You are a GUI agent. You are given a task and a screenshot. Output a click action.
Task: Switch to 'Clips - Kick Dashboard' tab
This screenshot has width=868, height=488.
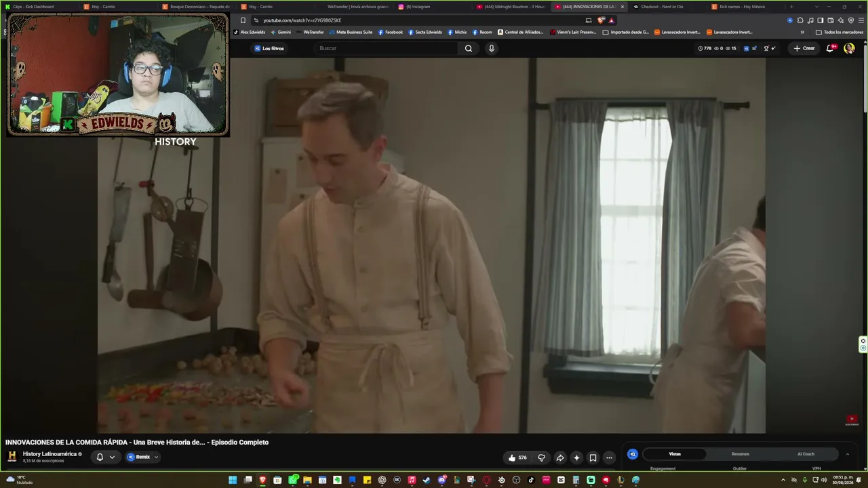tap(39, 7)
